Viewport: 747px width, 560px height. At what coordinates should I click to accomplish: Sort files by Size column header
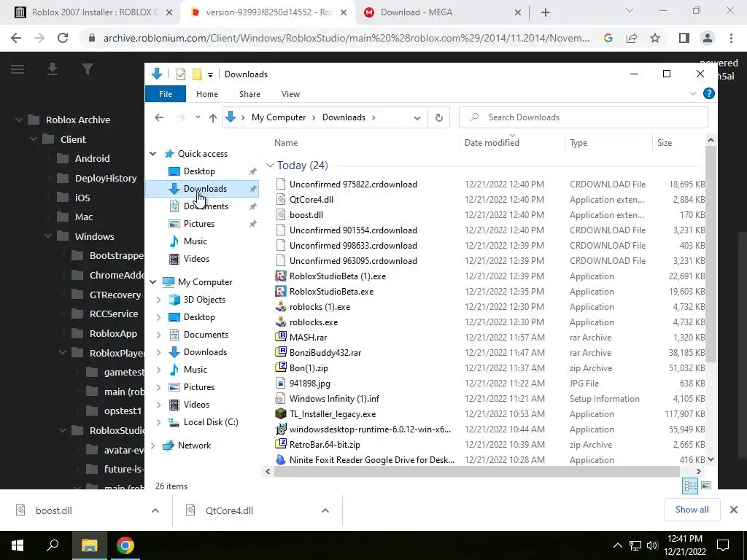click(x=665, y=142)
